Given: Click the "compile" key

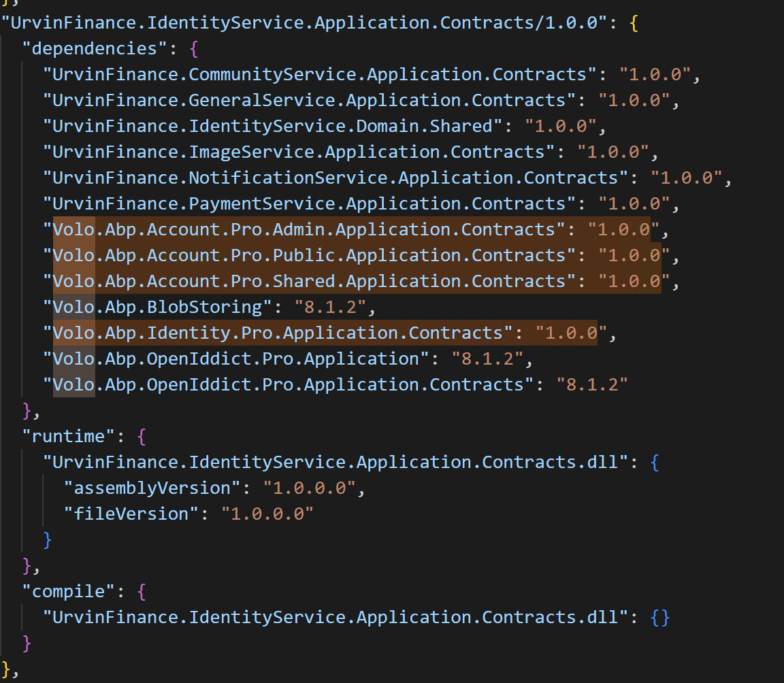Looking at the screenshot, I should [69, 591].
